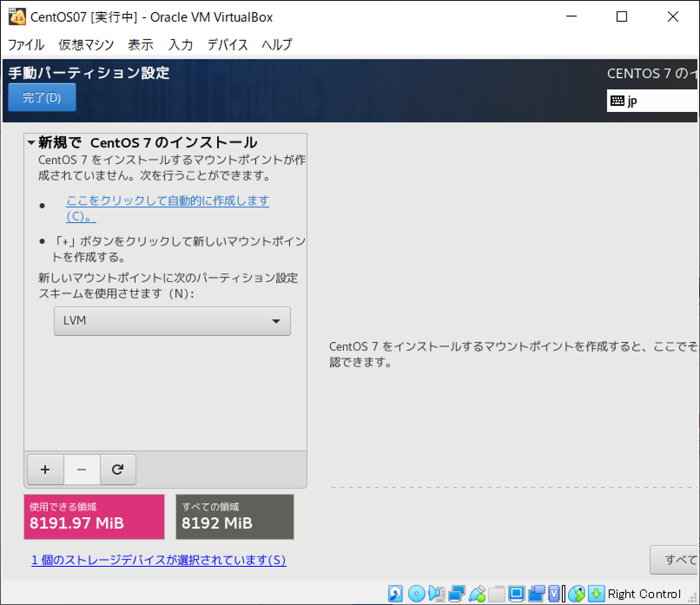Click the USB device status icon
The image size is (700, 605).
click(x=476, y=594)
